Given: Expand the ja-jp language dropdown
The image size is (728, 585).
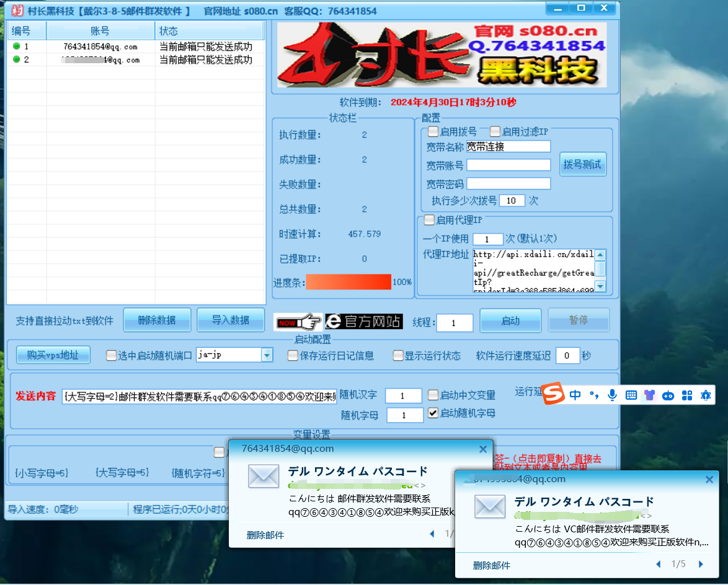Looking at the screenshot, I should 267,355.
